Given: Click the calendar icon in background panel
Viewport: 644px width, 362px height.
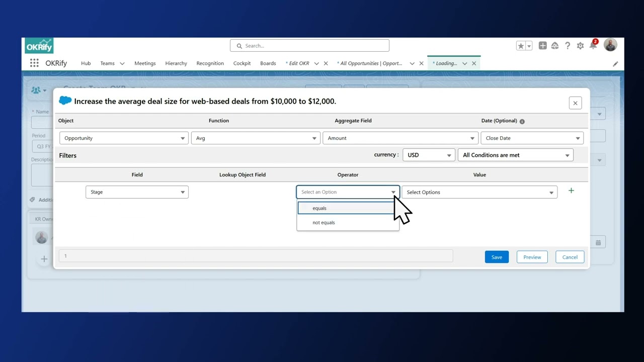Looking at the screenshot, I should point(598,242).
